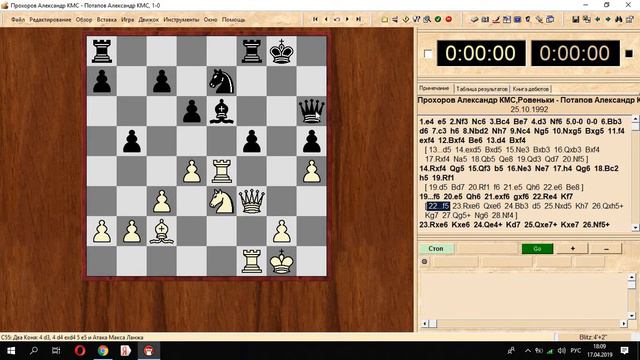Click the green right arrow next game icon
This screenshot has height=360, width=640.
tap(608, 19)
